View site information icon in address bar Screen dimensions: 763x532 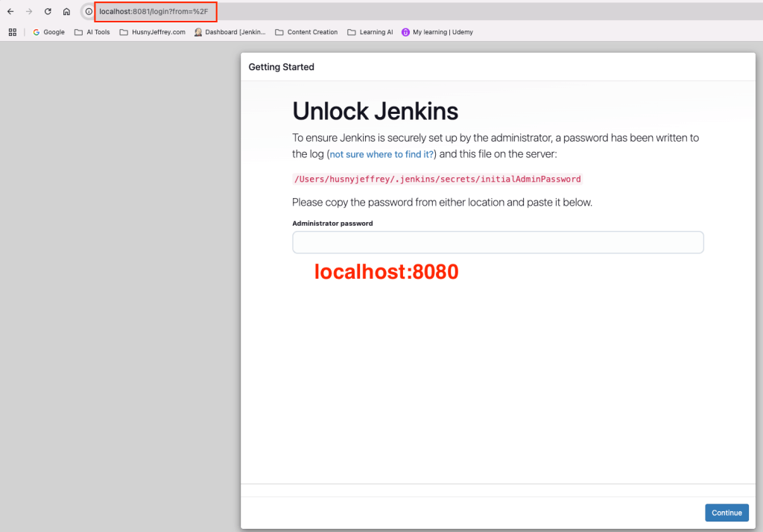[x=89, y=11]
